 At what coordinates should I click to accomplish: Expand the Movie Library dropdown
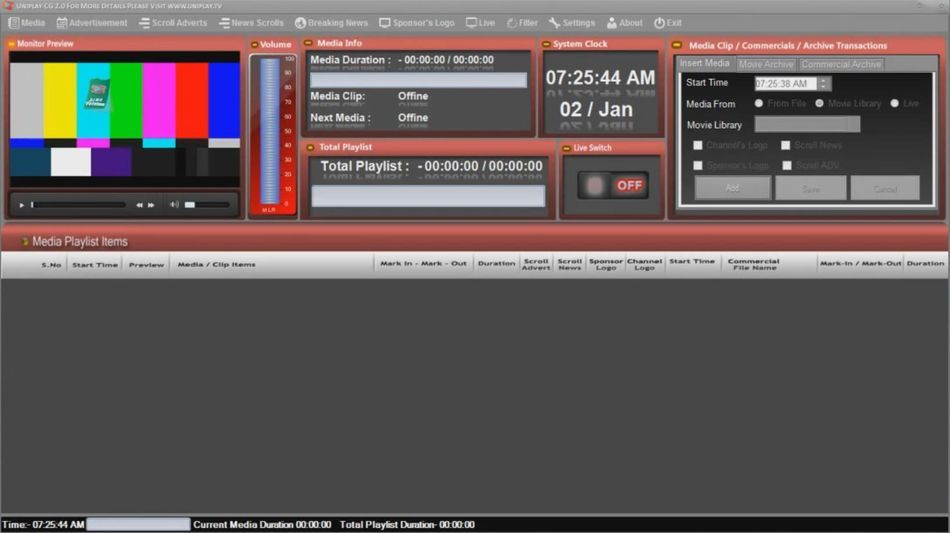(x=853, y=125)
